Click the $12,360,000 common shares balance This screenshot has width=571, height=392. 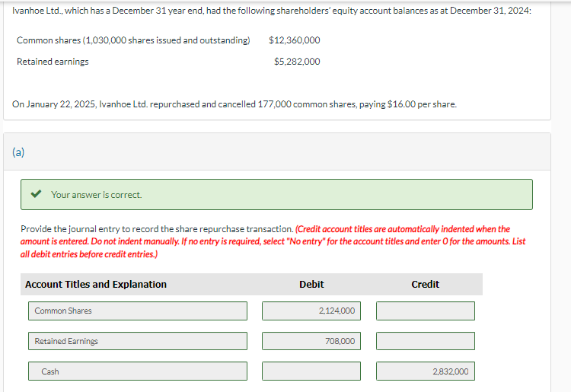[x=294, y=40]
